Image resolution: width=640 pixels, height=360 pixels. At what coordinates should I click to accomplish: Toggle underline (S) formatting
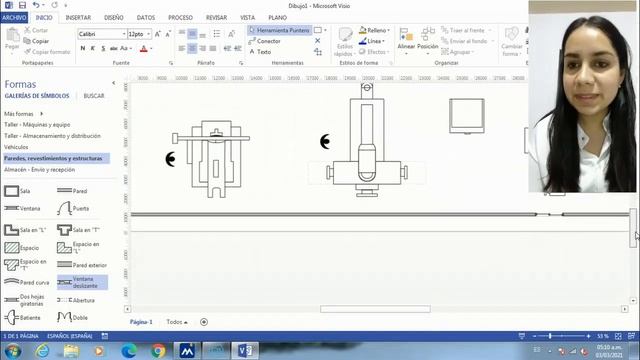coord(103,49)
